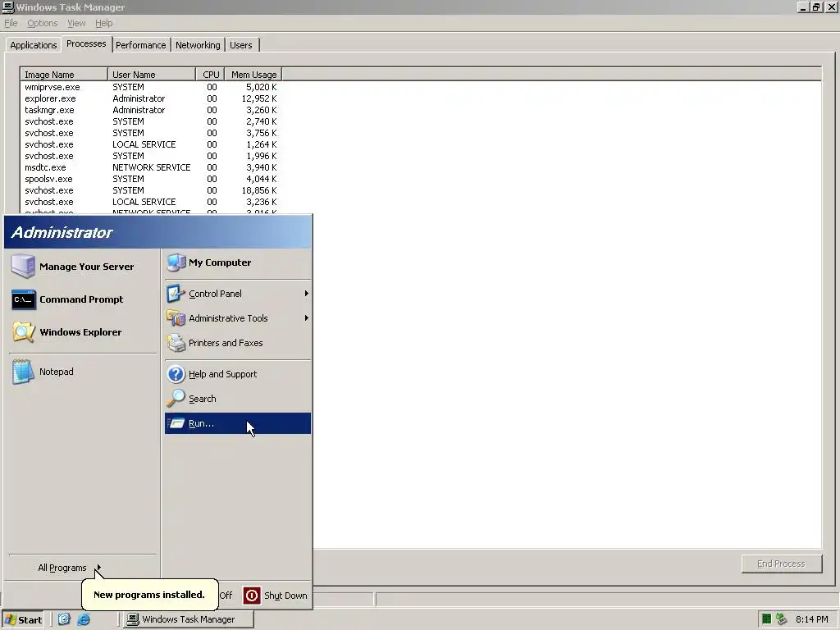
Task: Select svchost.exe using 18,856 K
Action: point(151,190)
